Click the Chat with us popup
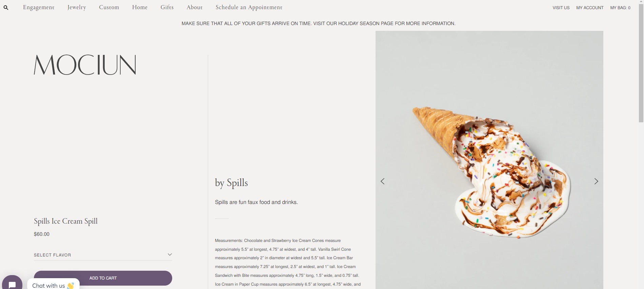 click(53, 284)
